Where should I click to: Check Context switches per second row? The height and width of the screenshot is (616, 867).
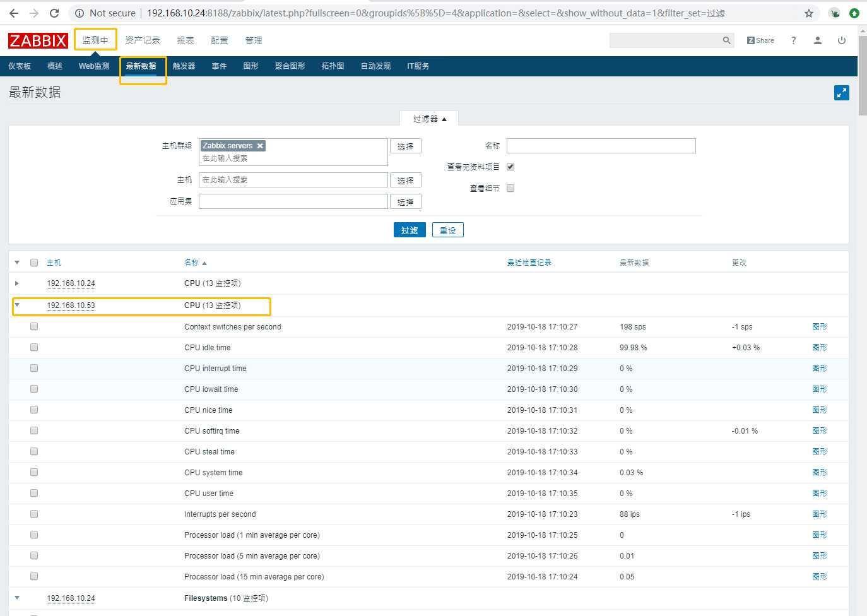click(34, 326)
